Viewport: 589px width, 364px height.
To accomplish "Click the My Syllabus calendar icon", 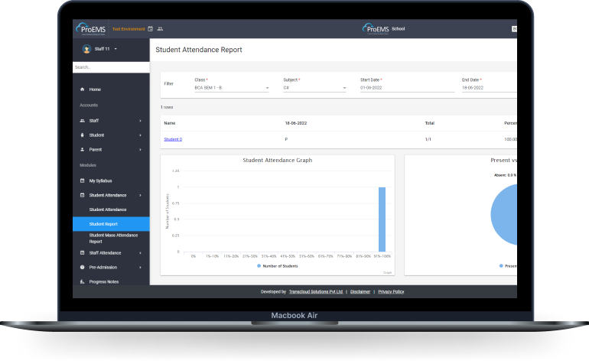I will point(83,180).
